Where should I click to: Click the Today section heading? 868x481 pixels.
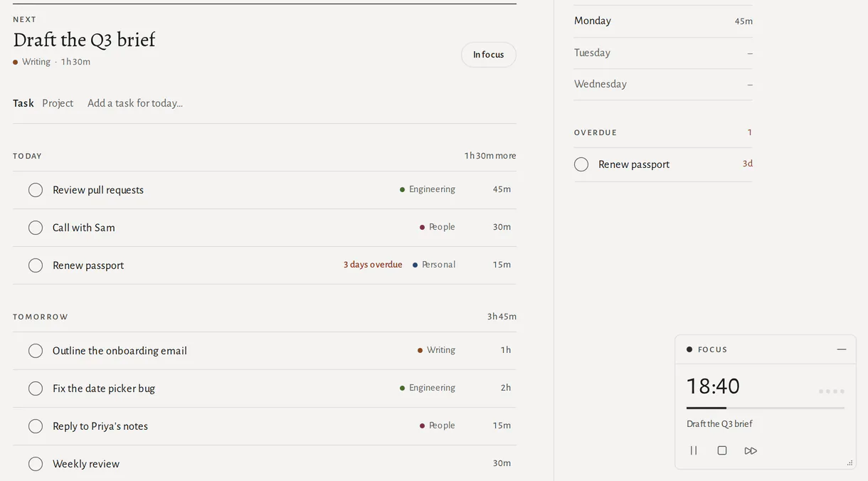tap(27, 156)
